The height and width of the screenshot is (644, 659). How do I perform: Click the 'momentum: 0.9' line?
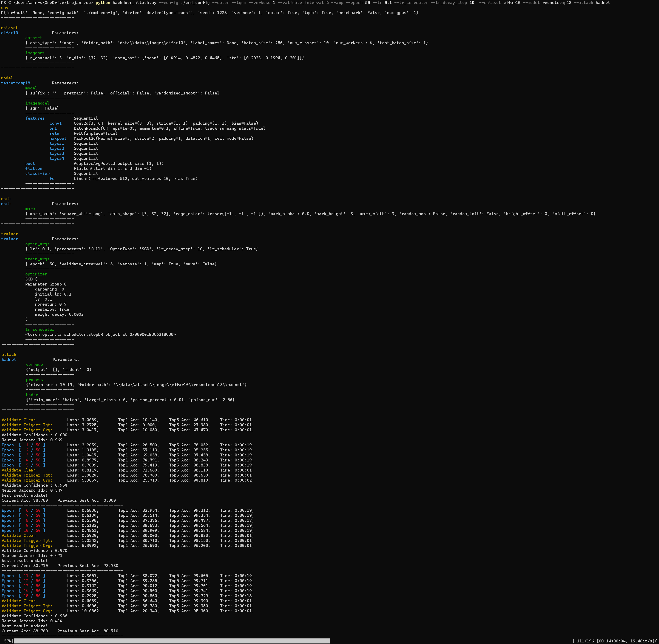(x=51, y=304)
